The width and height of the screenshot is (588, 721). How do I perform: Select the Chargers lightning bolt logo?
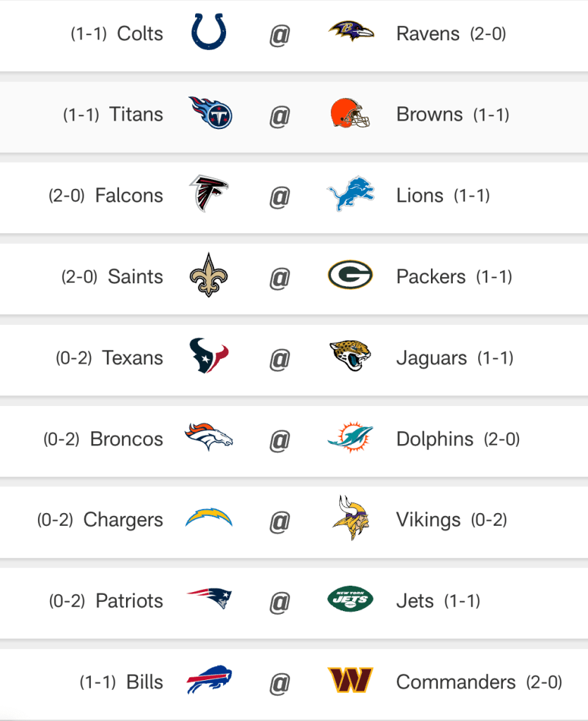pyautogui.click(x=208, y=519)
